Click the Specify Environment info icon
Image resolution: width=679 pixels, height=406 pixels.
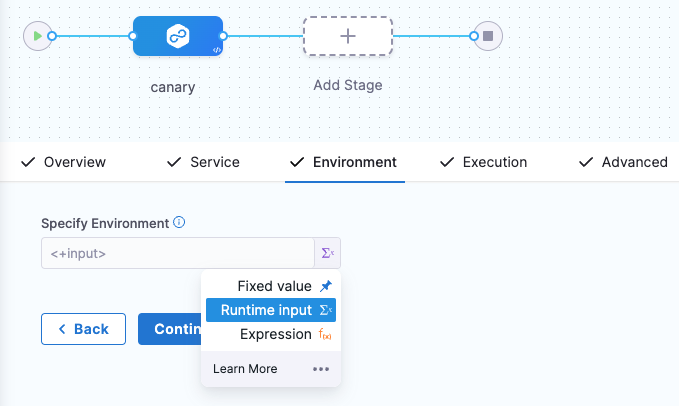pyautogui.click(x=179, y=222)
